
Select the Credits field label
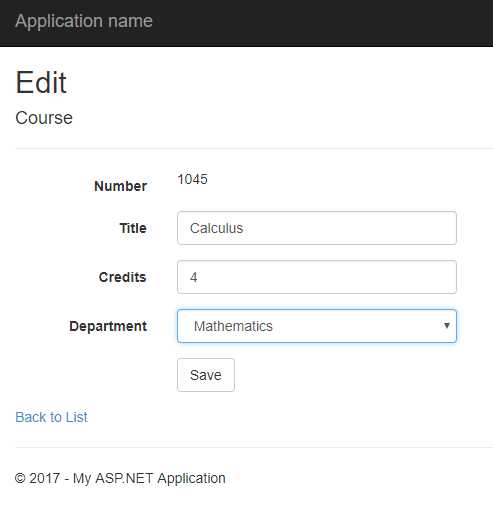(x=122, y=277)
